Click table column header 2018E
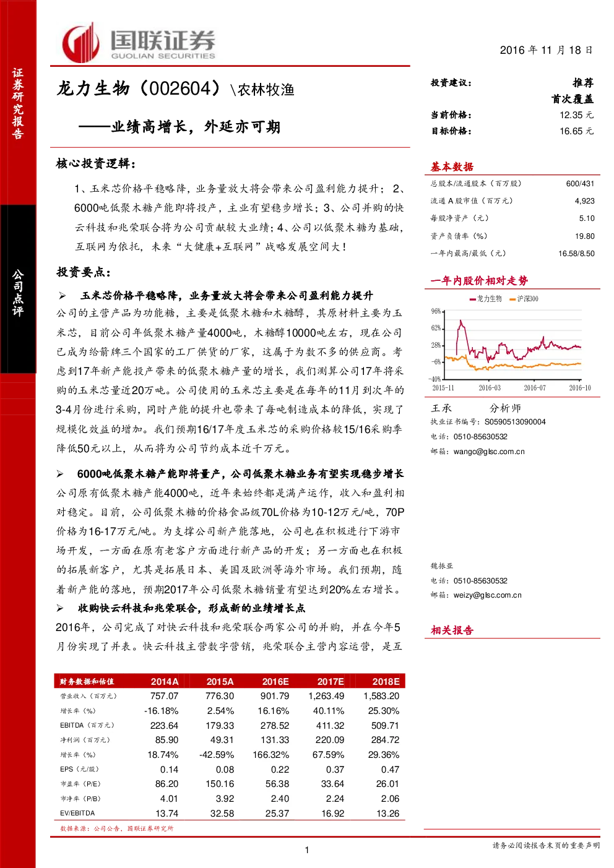Viewport: 614px width, 868px height. coord(386,682)
